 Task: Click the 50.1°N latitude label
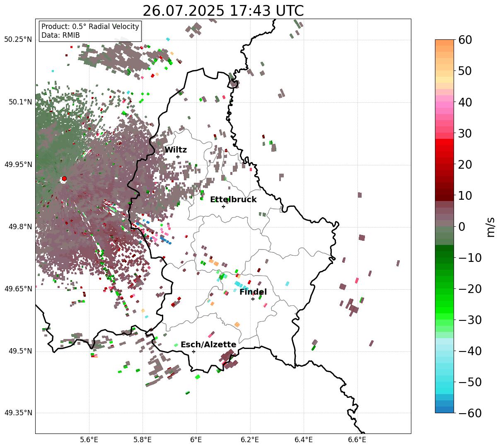pyautogui.click(x=20, y=102)
